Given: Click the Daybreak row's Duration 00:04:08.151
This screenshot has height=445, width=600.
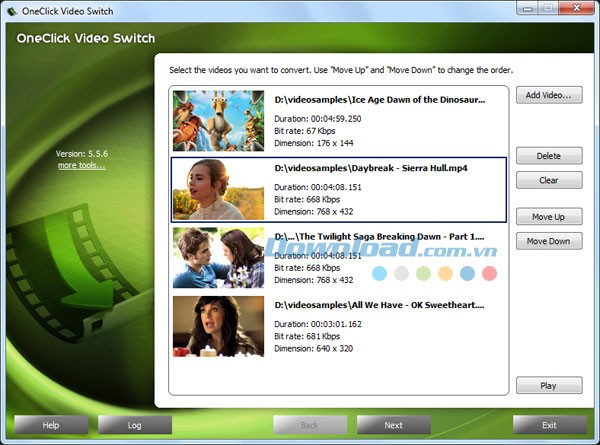Looking at the screenshot, I should (x=318, y=187).
